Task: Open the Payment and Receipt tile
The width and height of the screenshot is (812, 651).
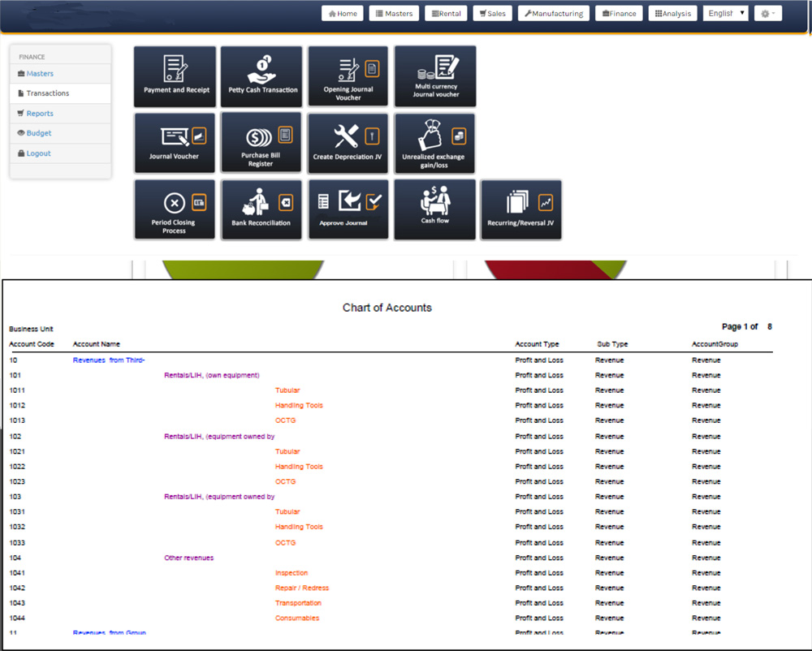Action: [175, 76]
